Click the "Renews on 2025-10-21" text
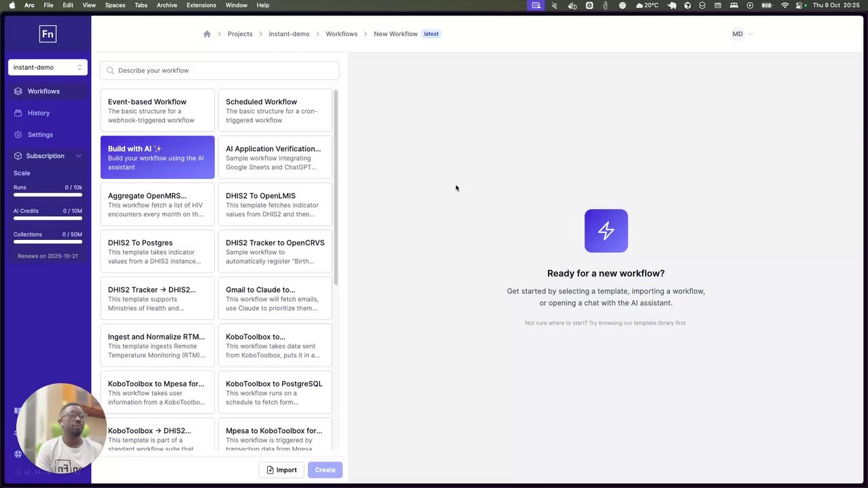The height and width of the screenshot is (488, 868). pos(47,256)
